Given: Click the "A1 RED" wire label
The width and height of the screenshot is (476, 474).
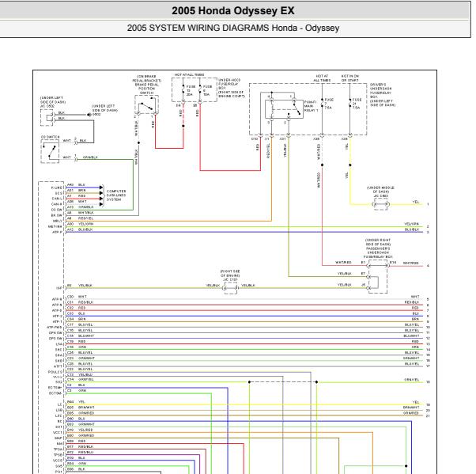Looking at the screenshot, I should point(76,196).
